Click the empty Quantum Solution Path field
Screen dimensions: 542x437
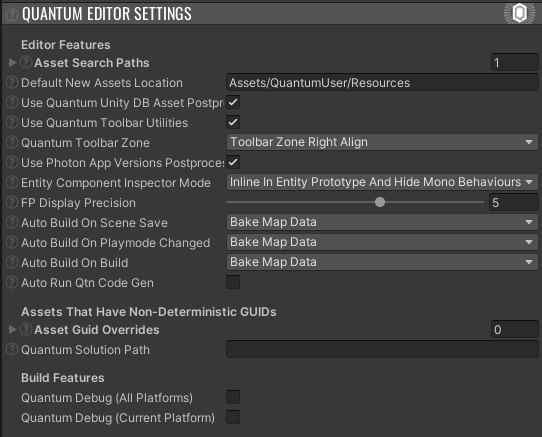(382, 349)
